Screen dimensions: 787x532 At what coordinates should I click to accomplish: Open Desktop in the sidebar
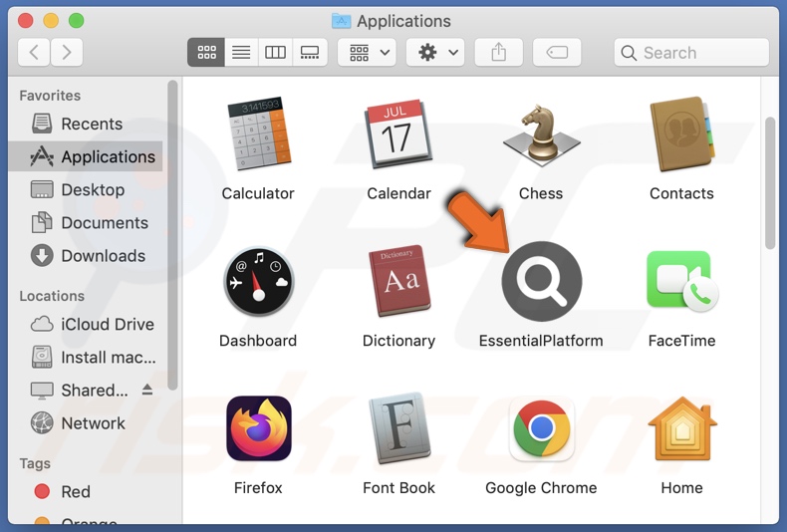(86, 189)
